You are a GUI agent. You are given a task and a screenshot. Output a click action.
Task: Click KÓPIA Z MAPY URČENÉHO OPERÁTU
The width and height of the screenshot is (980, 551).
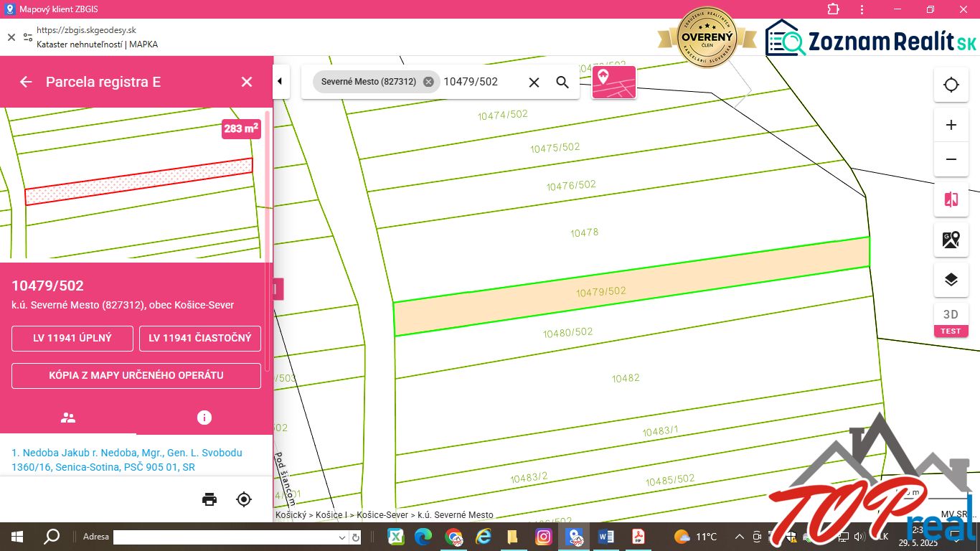(x=136, y=376)
